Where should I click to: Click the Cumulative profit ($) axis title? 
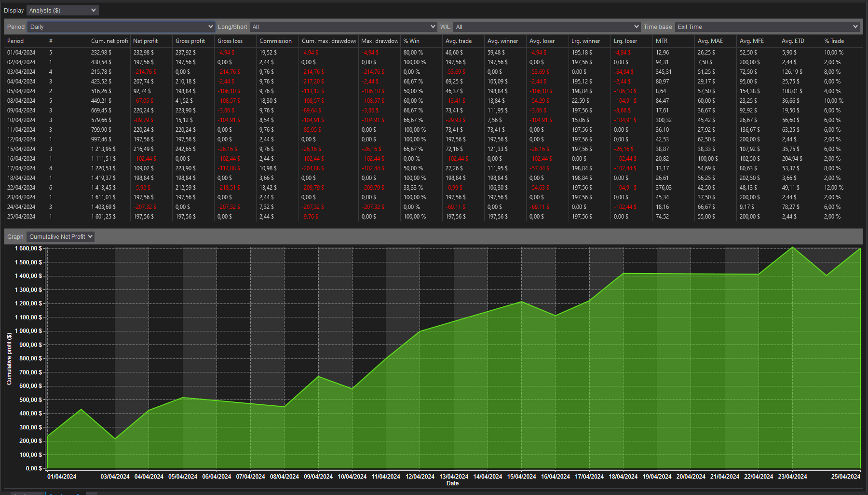9,358
